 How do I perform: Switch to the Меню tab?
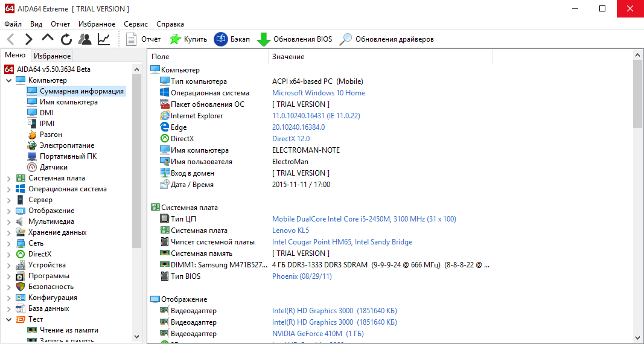[15, 55]
